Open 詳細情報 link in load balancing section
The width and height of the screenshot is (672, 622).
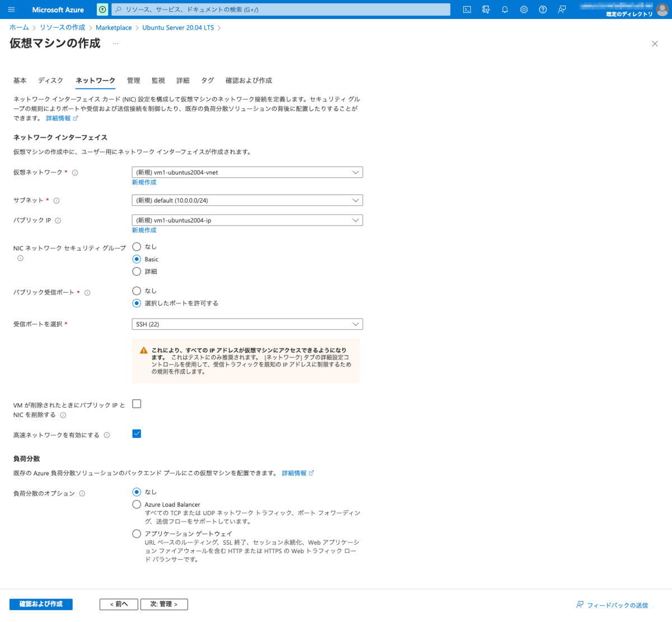point(298,473)
